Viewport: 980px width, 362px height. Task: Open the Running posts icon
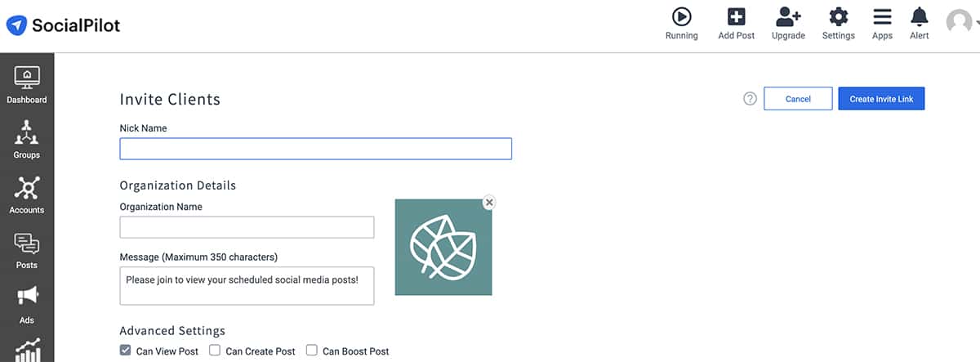click(x=681, y=17)
